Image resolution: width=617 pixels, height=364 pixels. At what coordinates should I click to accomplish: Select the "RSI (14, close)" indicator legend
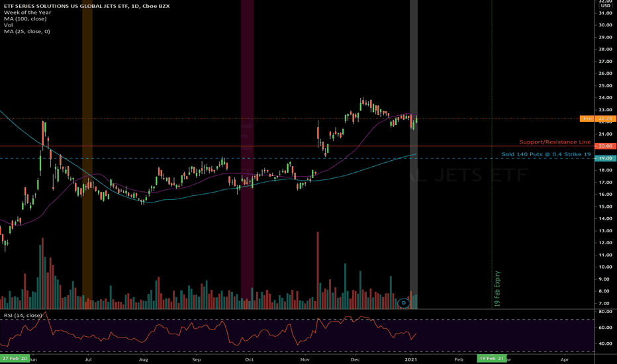click(x=23, y=315)
